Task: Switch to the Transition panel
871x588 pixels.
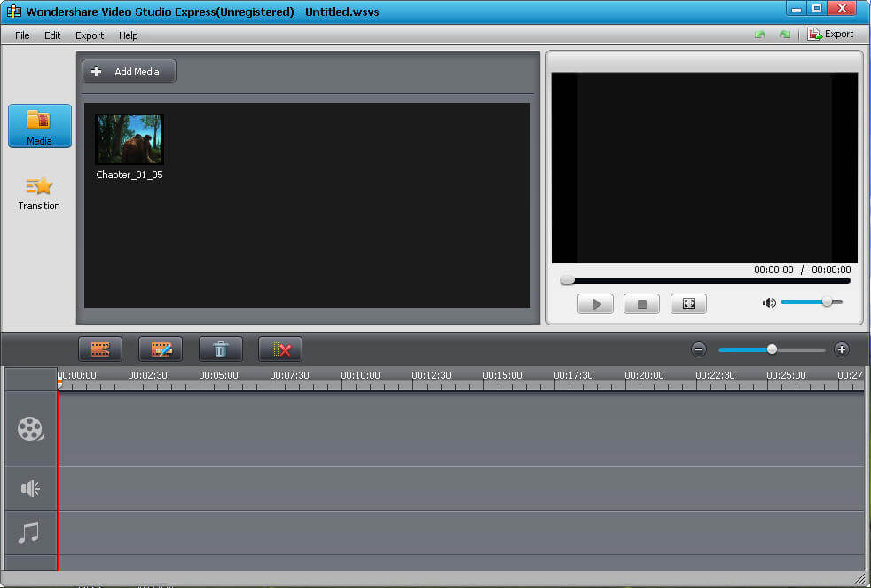Action: (x=39, y=193)
